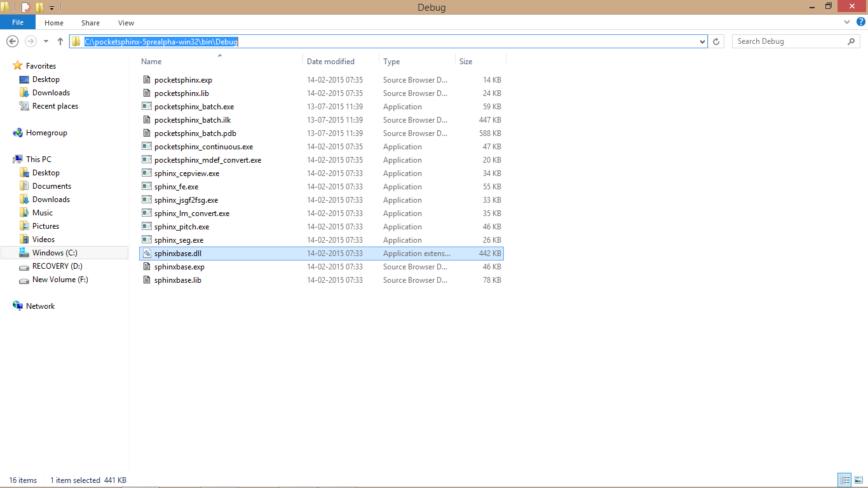Refresh the Debug folder view
Image resolution: width=868 pixels, height=488 pixels.
(x=716, y=42)
